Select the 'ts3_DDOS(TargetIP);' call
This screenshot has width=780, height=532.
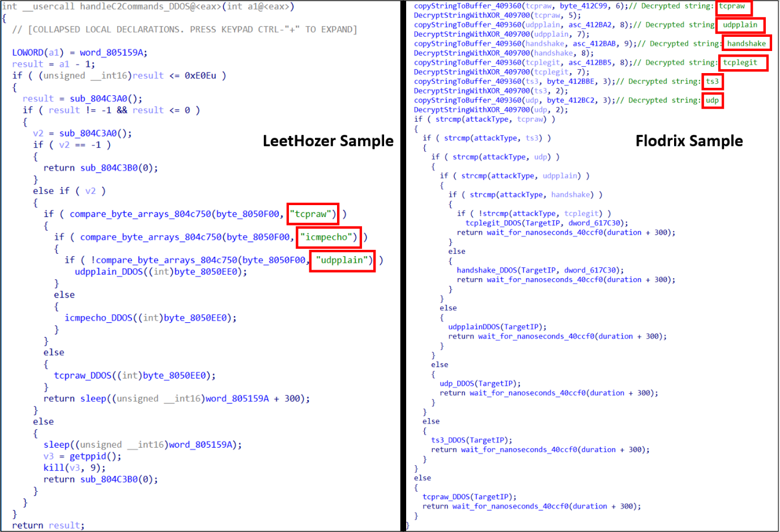(x=471, y=440)
